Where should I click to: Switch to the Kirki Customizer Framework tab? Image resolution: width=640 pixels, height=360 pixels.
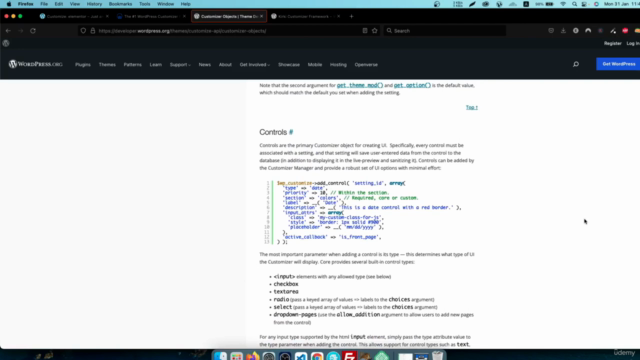(x=305, y=16)
